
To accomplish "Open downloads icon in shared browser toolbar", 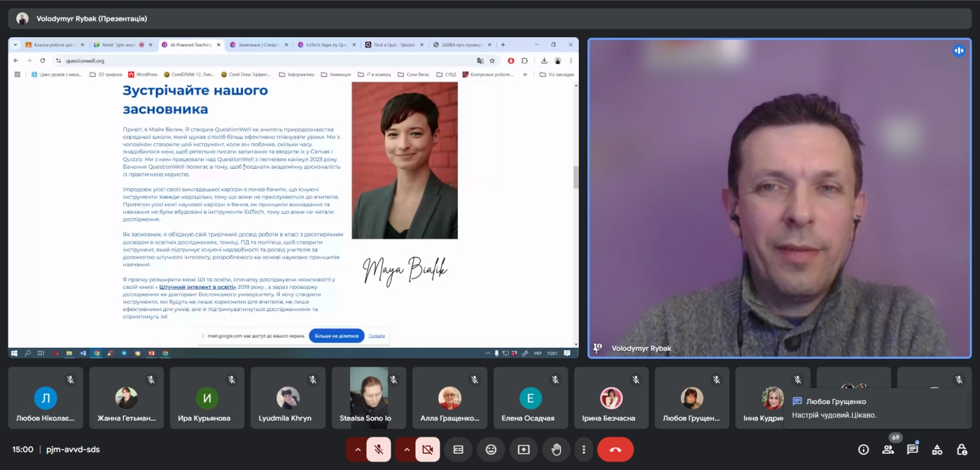I will pos(544,60).
